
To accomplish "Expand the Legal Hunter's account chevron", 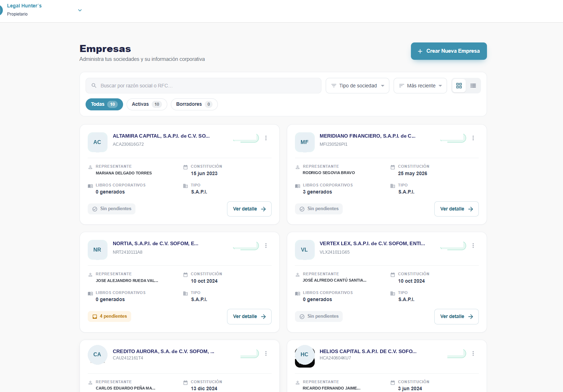I will pyautogui.click(x=80, y=10).
